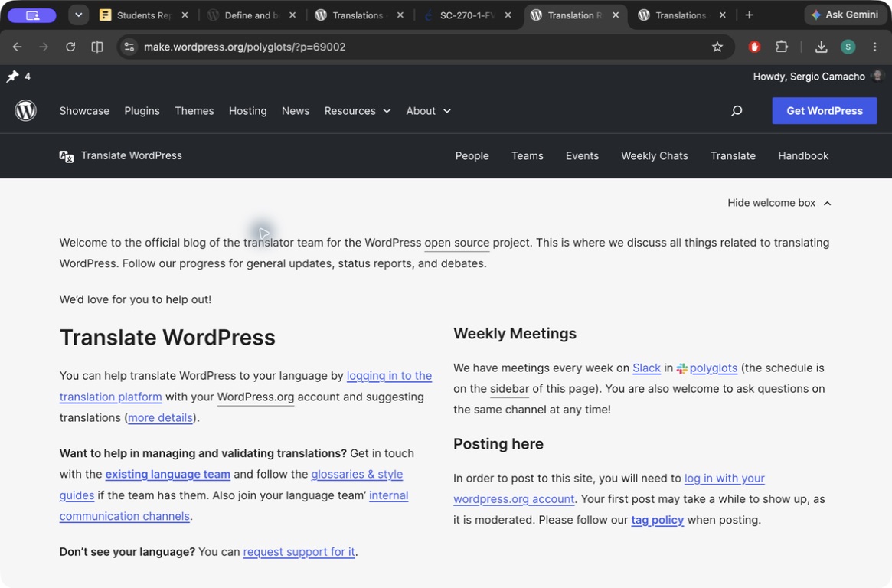Open Handbook in Polyglots menu

click(802, 156)
